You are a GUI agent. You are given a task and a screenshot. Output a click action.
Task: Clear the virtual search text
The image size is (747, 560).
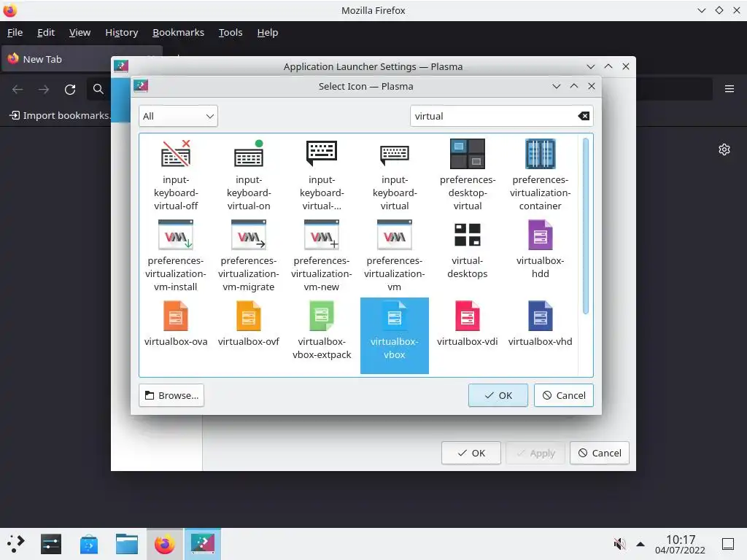click(584, 116)
